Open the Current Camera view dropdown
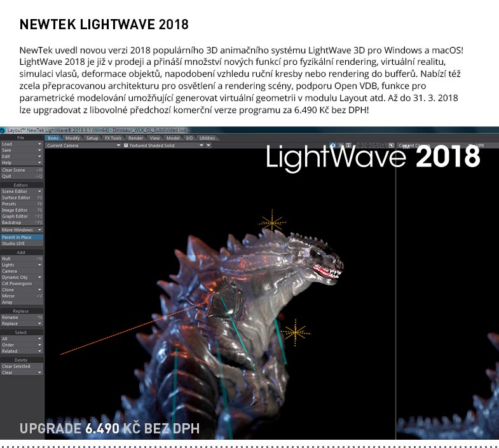 pyautogui.click(x=83, y=146)
